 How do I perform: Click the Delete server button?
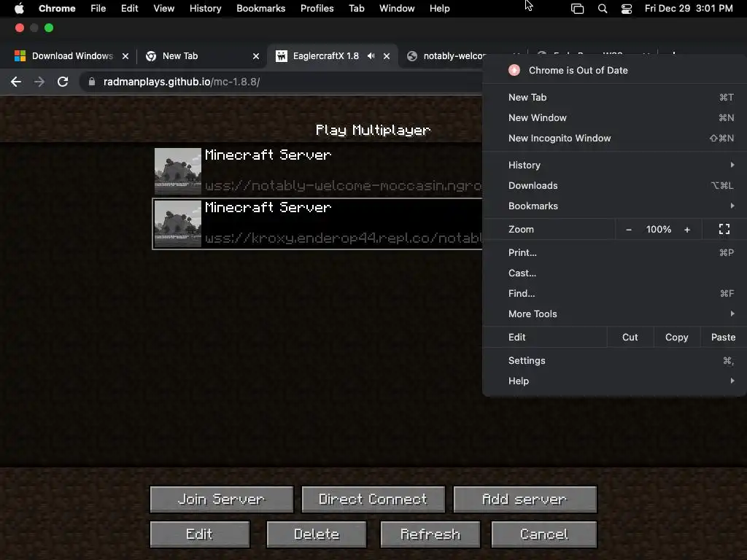click(317, 534)
